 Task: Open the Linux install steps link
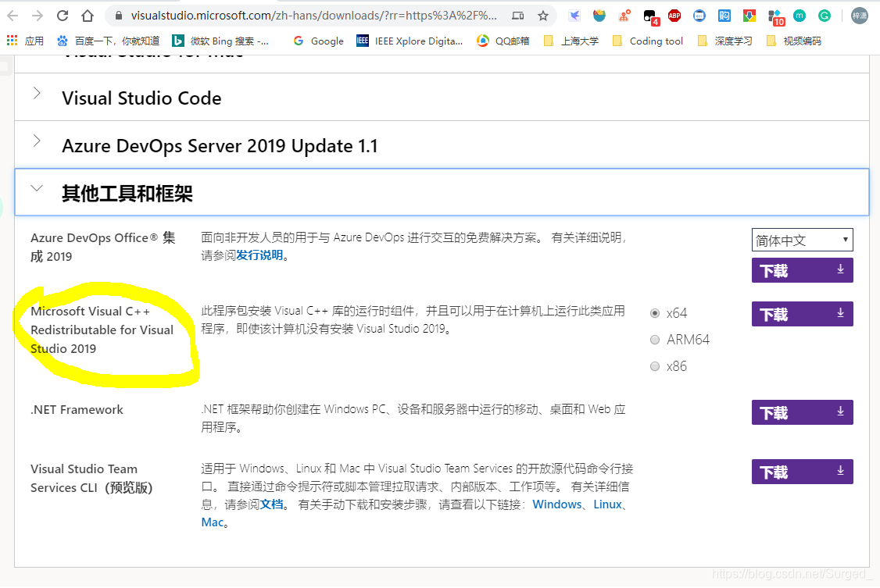[608, 504]
